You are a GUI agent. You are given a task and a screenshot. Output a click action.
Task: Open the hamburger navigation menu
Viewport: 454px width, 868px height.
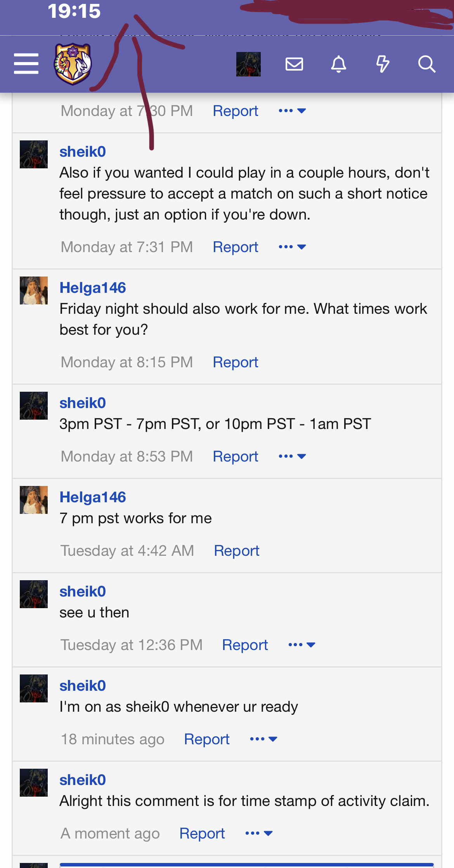pyautogui.click(x=26, y=64)
